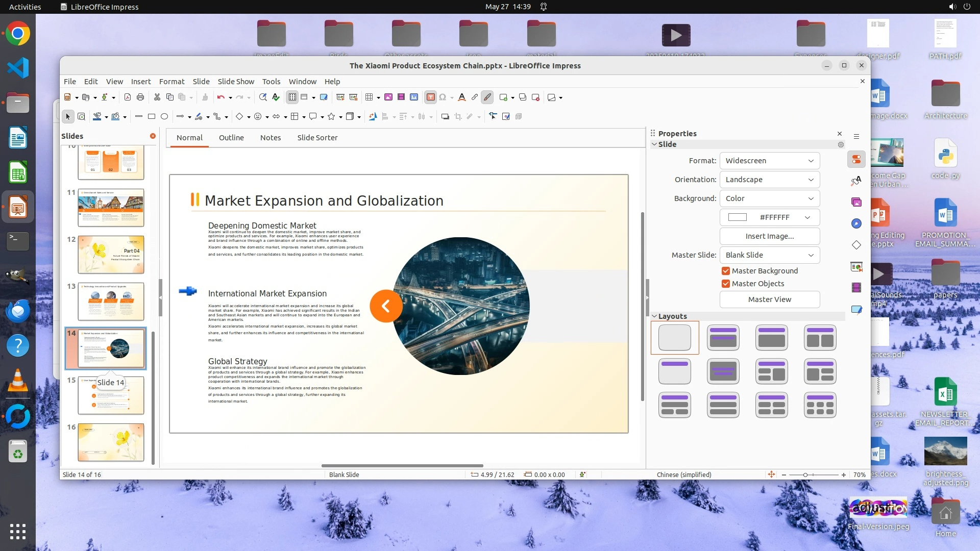Open the #FFFFFF background color picker

(769, 217)
